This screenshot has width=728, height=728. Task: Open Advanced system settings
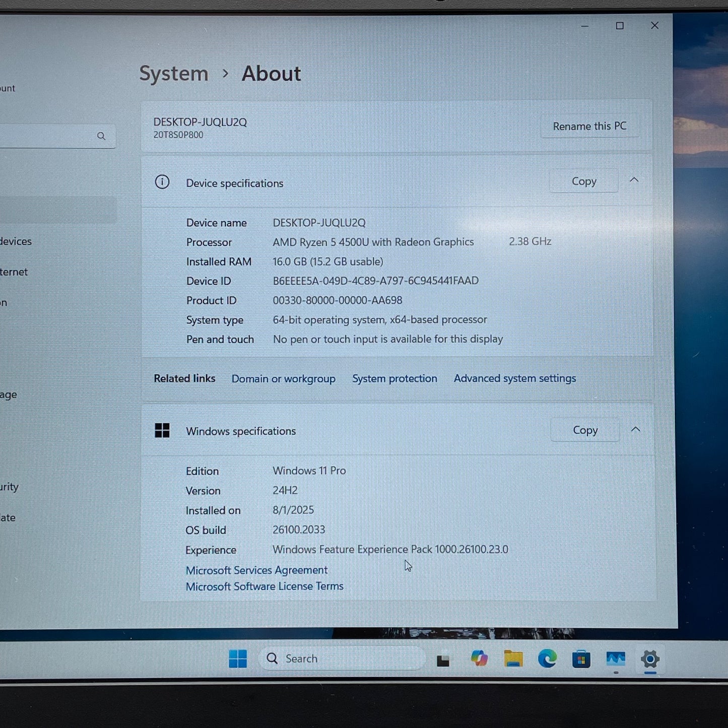click(x=514, y=378)
